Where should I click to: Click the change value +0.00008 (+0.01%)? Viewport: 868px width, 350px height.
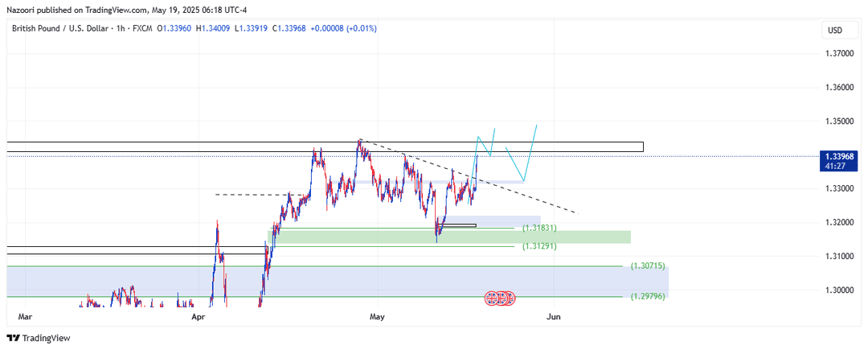(344, 28)
